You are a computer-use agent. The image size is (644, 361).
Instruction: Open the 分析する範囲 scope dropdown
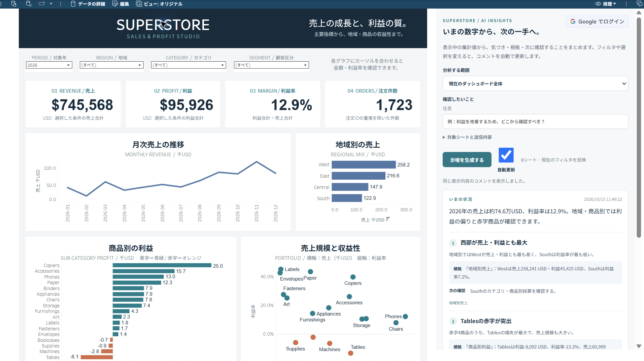(535, 84)
